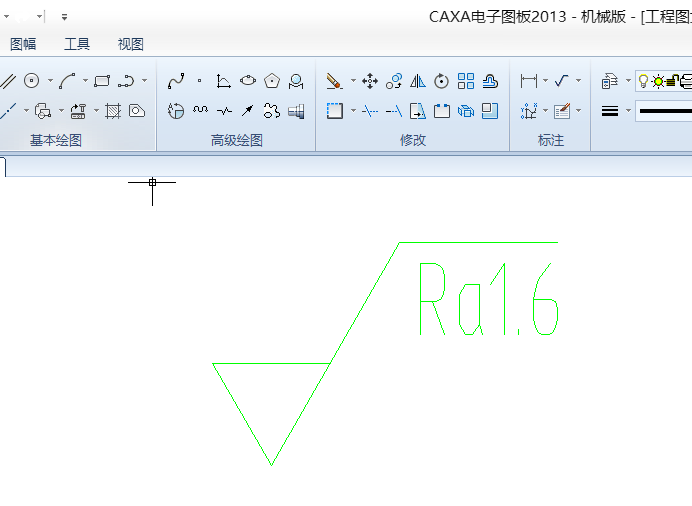
Task: Select the Arc drawing tool
Action: click(67, 81)
